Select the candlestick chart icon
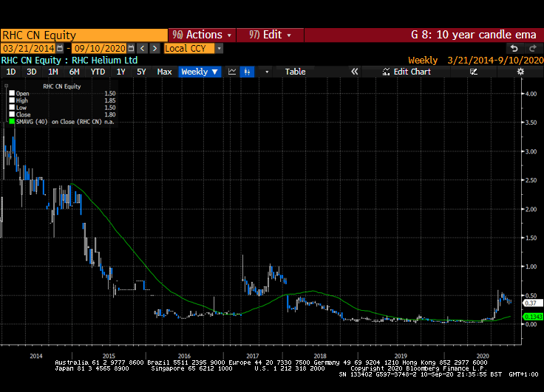 click(247, 72)
